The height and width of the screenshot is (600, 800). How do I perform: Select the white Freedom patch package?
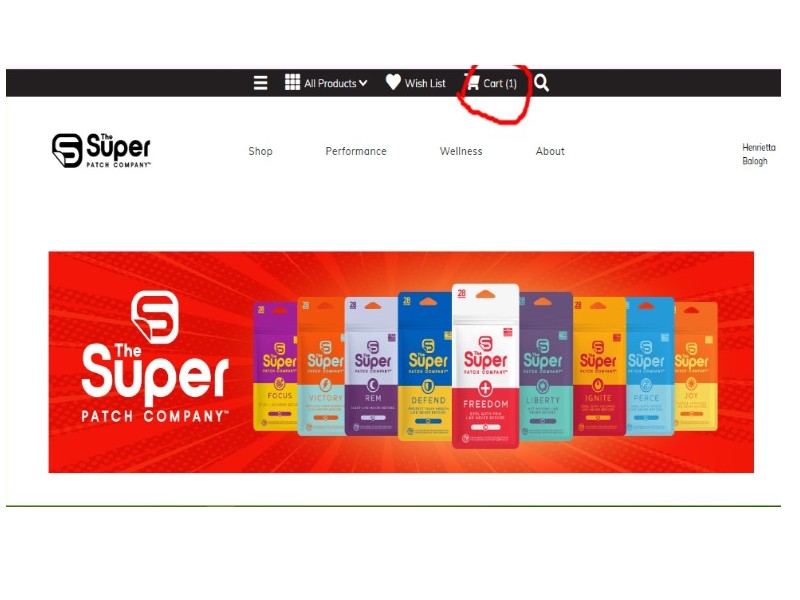[485, 366]
